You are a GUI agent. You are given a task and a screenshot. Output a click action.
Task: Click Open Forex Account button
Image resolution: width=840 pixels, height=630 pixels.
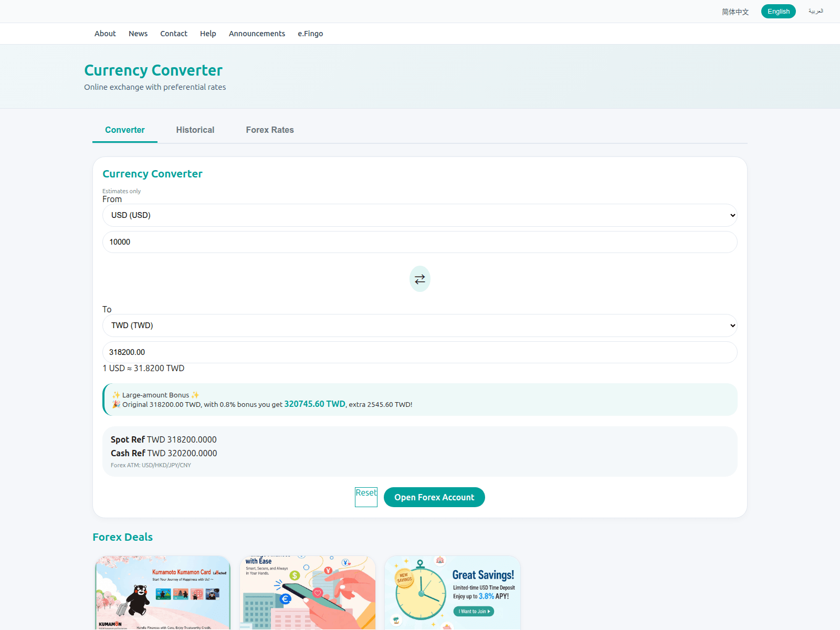click(434, 497)
